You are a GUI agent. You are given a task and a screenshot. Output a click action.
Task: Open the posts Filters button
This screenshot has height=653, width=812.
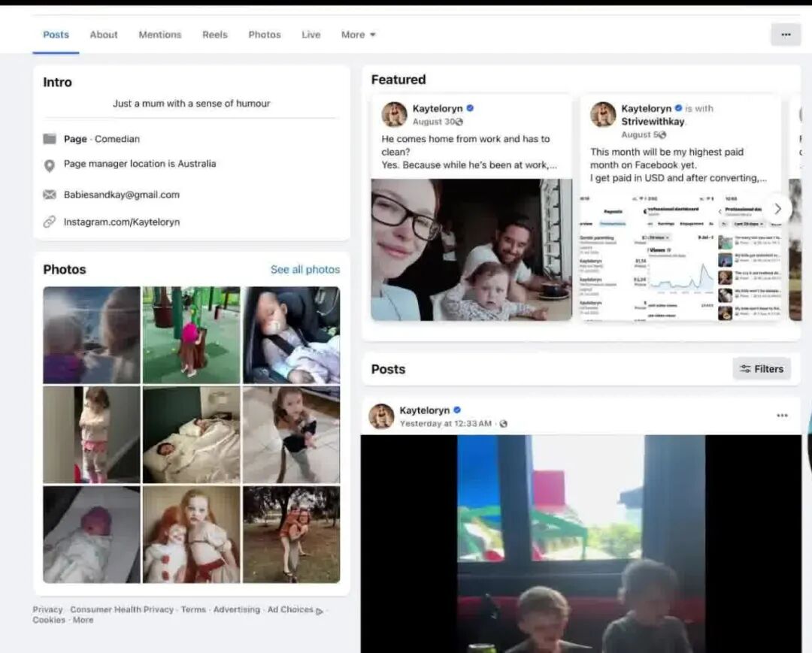tap(762, 369)
